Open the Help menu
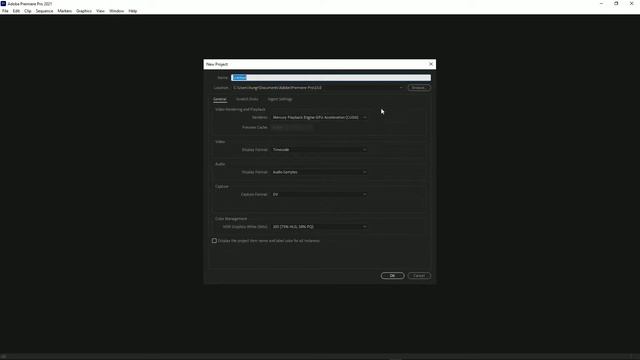 pos(133,11)
